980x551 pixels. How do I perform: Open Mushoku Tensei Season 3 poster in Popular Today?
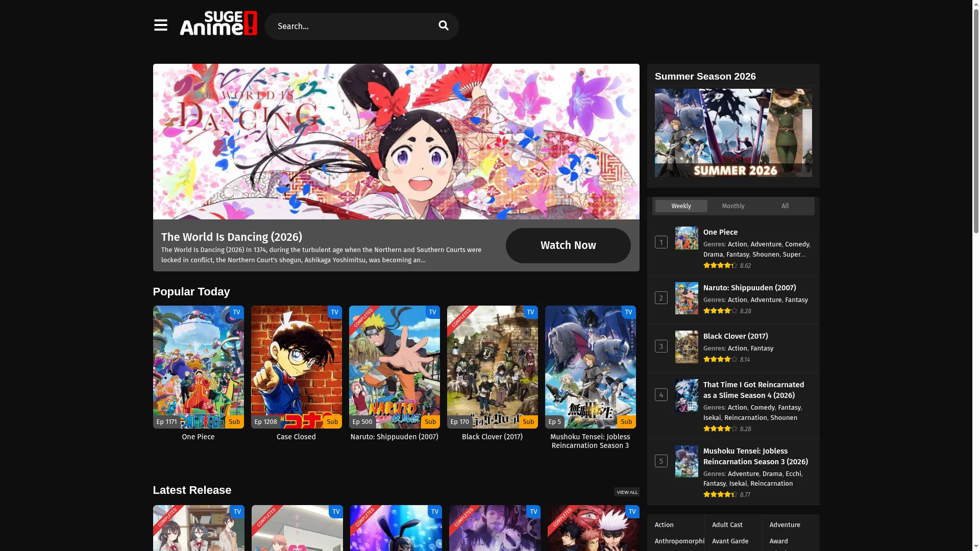pyautogui.click(x=591, y=367)
